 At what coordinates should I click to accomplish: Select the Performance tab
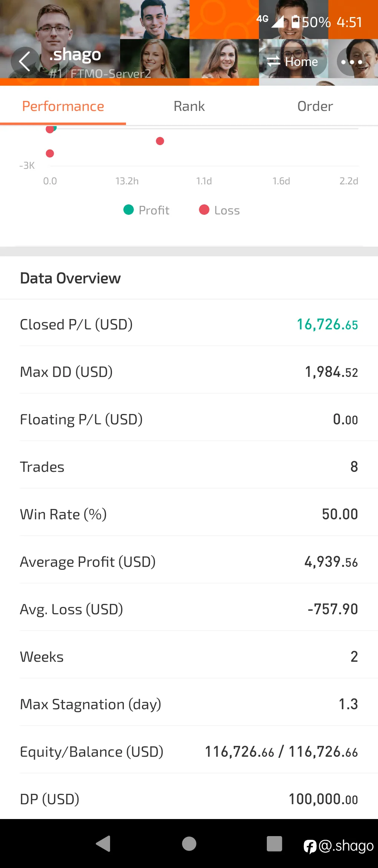click(63, 106)
